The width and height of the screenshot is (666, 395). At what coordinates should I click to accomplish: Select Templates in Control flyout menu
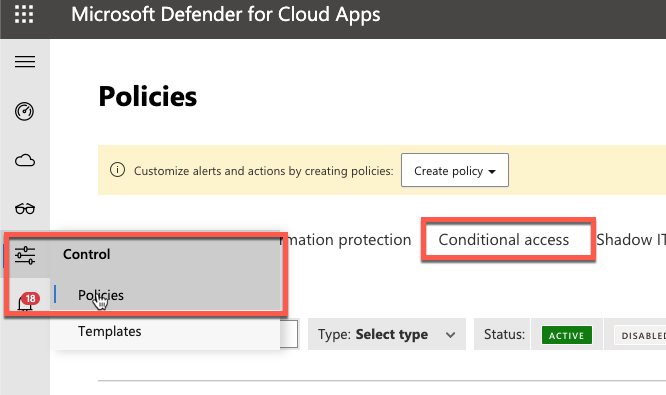[109, 331]
